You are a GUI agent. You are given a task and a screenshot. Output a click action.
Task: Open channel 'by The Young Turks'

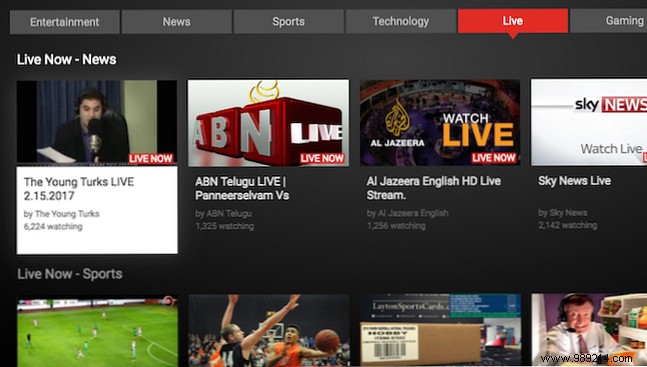(61, 214)
